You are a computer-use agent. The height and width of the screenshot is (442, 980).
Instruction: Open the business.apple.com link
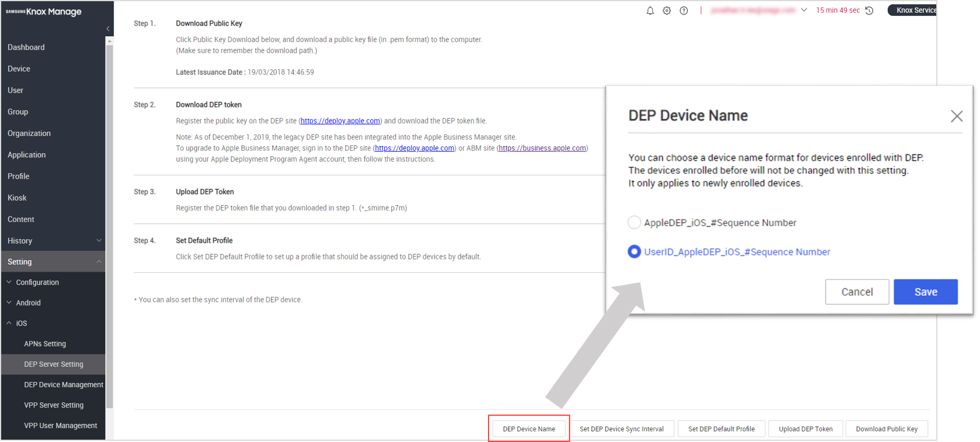(542, 148)
